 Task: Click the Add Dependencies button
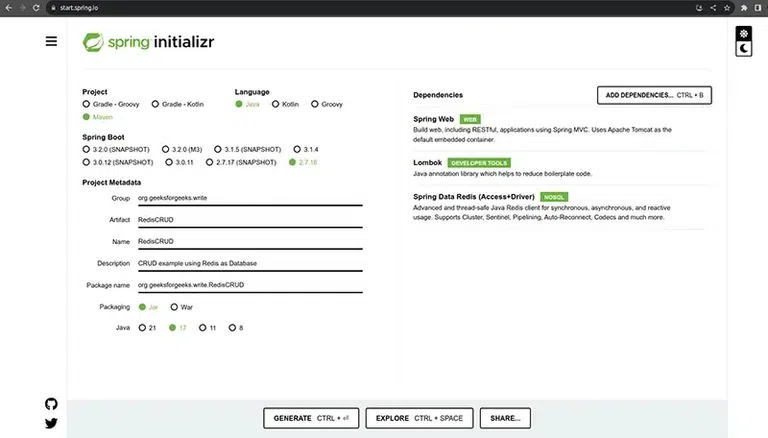coord(654,95)
